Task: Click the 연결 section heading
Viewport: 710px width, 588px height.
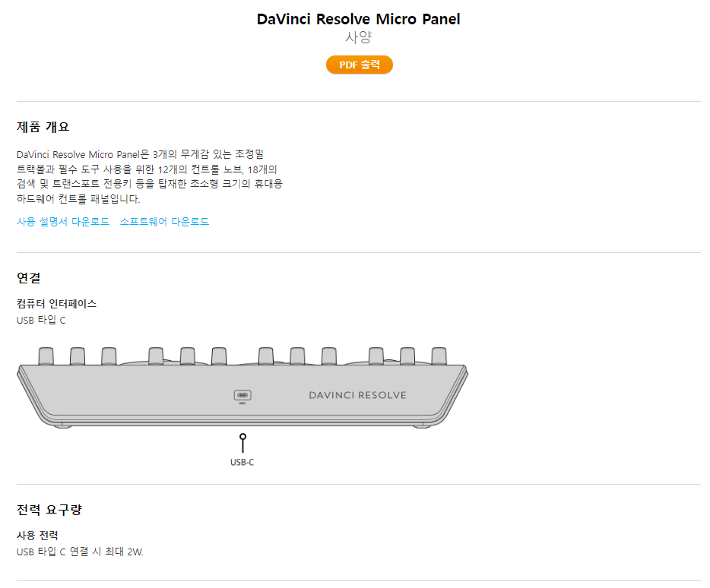Action: coord(28,278)
